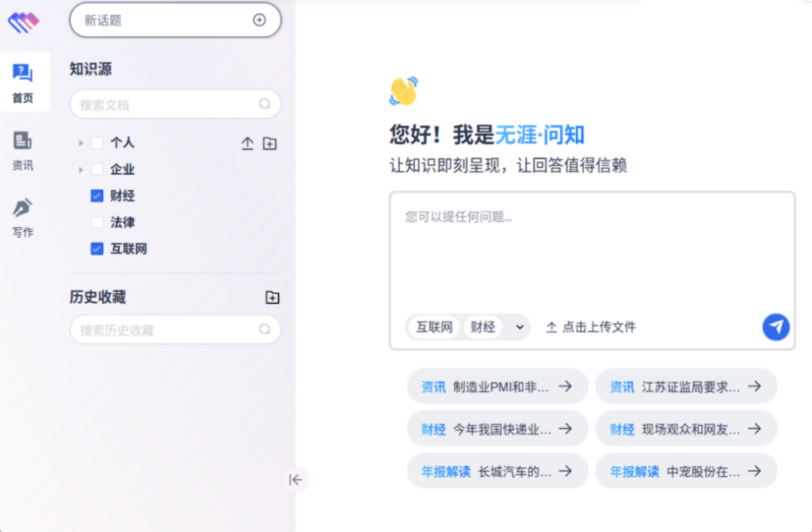Click the search icon in 搜索文档 box

265,105
